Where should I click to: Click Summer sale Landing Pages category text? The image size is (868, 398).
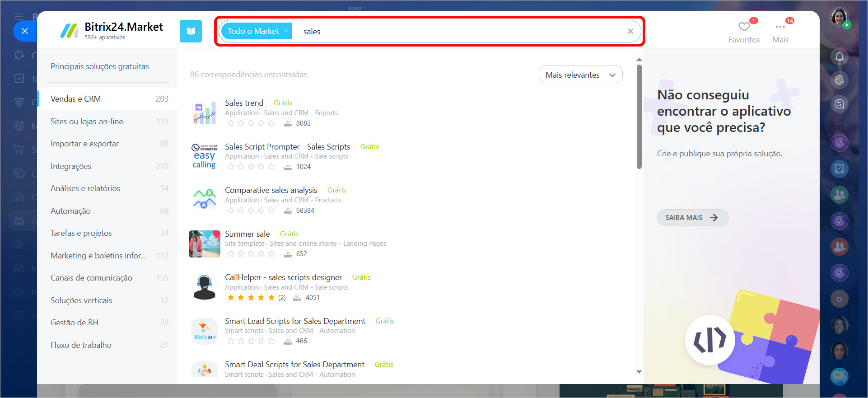[365, 243]
